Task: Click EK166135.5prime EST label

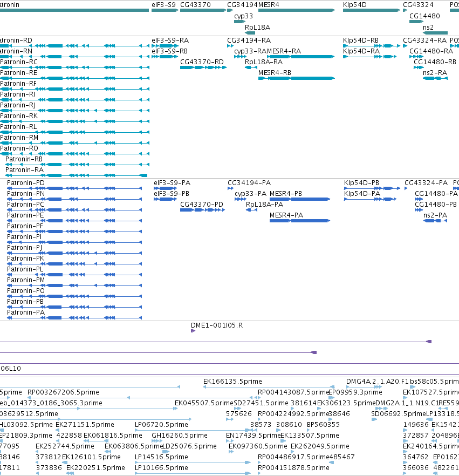Action: click(x=232, y=381)
